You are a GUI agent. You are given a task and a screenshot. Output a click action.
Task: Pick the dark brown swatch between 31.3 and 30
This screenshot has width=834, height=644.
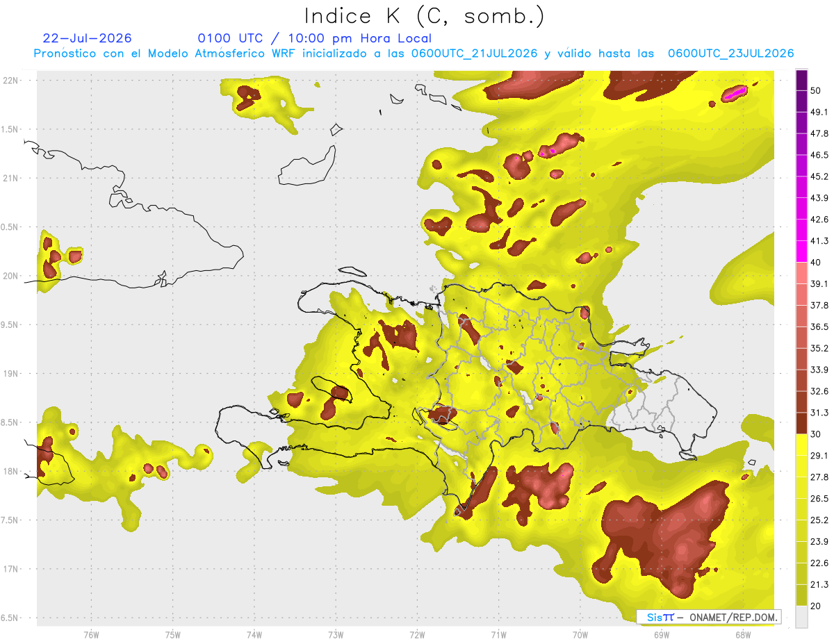click(x=801, y=424)
